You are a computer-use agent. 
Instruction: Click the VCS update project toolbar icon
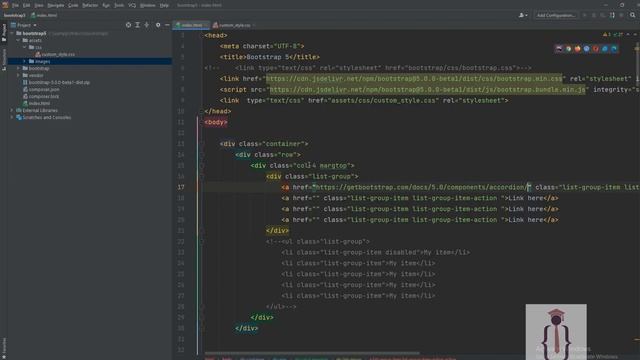tap(612, 15)
